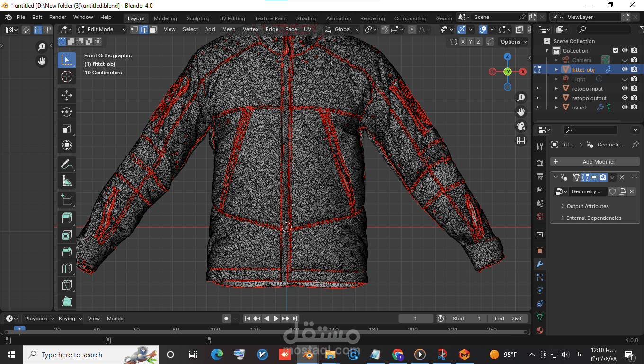Screen dimensions: 644x364
Task: Collapse the Collection tree
Action: coord(547,50)
